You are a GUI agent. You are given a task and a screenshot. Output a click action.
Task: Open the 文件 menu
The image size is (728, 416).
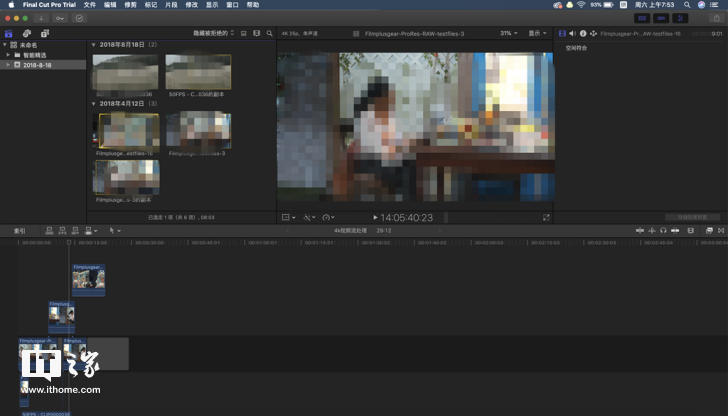[x=90, y=5]
